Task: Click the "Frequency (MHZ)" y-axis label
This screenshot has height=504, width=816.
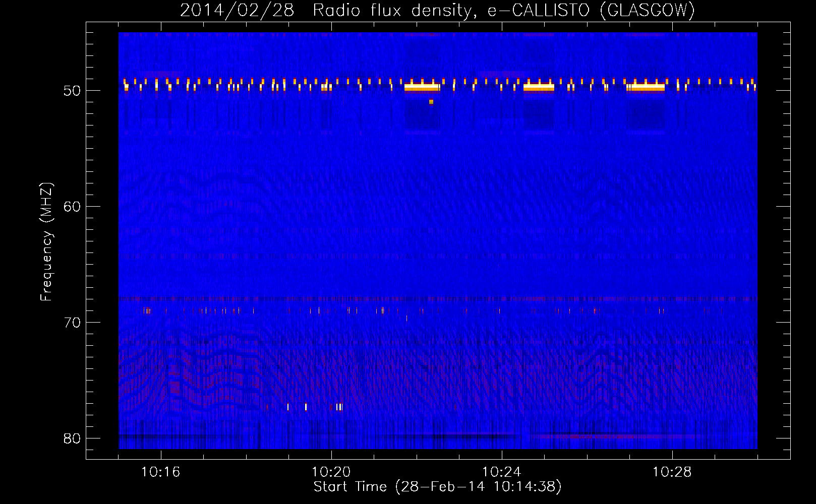Action: (46, 242)
